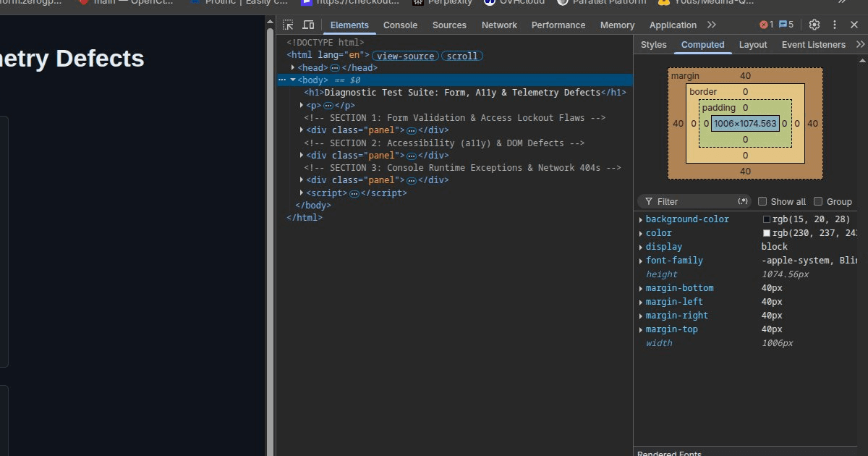Click the margin label in box model
Image resolution: width=868 pixels, height=456 pixels.
tap(685, 76)
